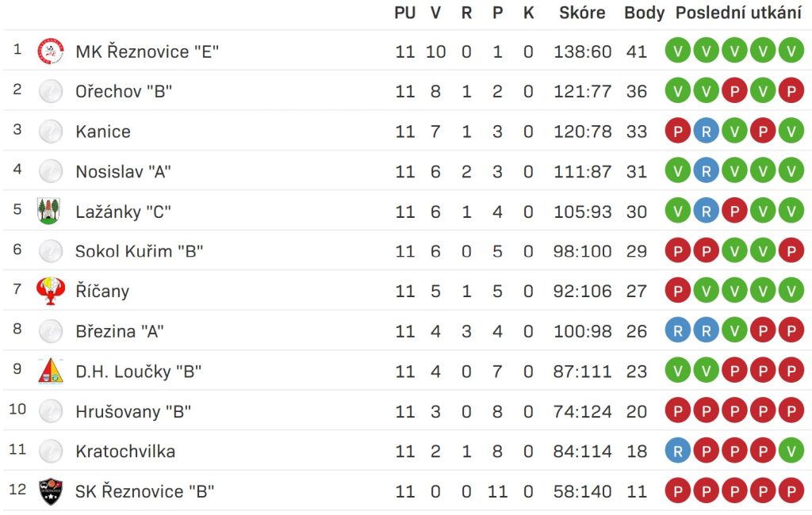
Task: Sort by the Skóre column header
Action: pyautogui.click(x=582, y=13)
